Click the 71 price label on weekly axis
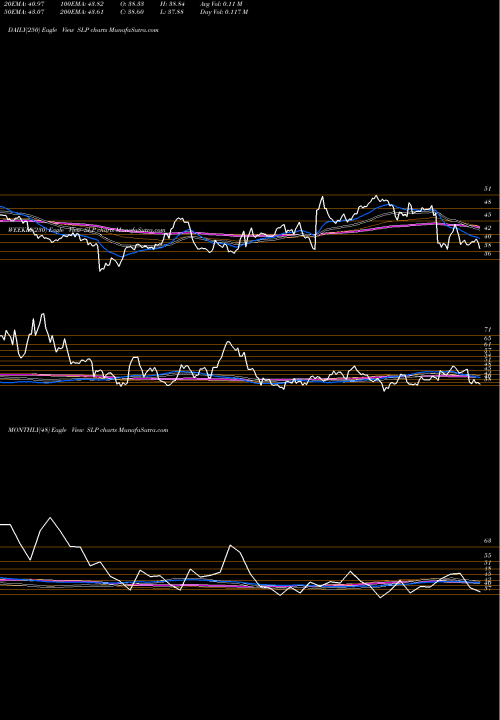Image resolution: width=500 pixels, height=720 pixels. (x=488, y=329)
